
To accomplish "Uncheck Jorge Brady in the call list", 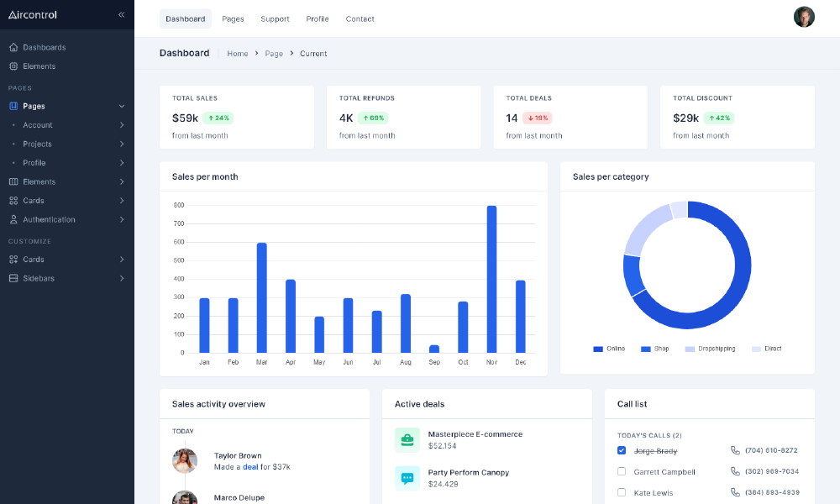I will coord(621,450).
